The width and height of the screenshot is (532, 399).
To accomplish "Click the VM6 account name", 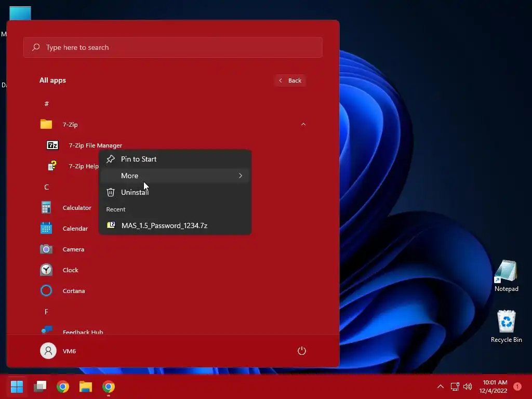I will point(69,351).
